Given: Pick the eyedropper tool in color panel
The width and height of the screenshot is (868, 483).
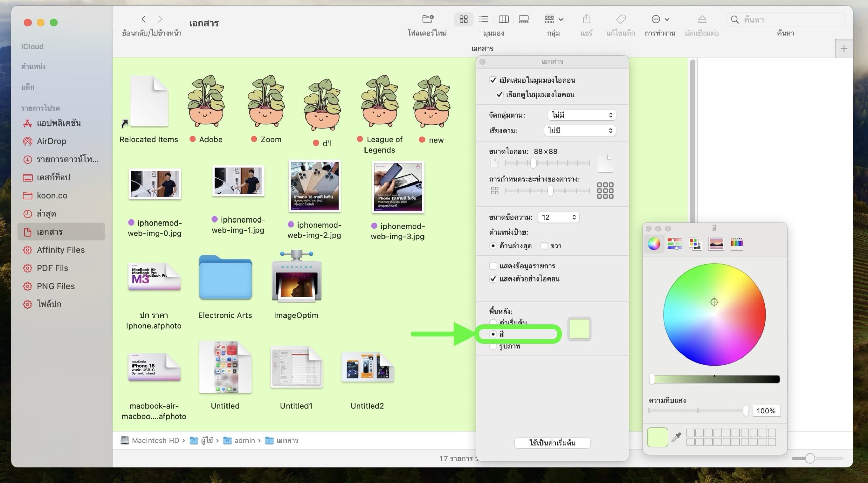Looking at the screenshot, I should (x=676, y=437).
